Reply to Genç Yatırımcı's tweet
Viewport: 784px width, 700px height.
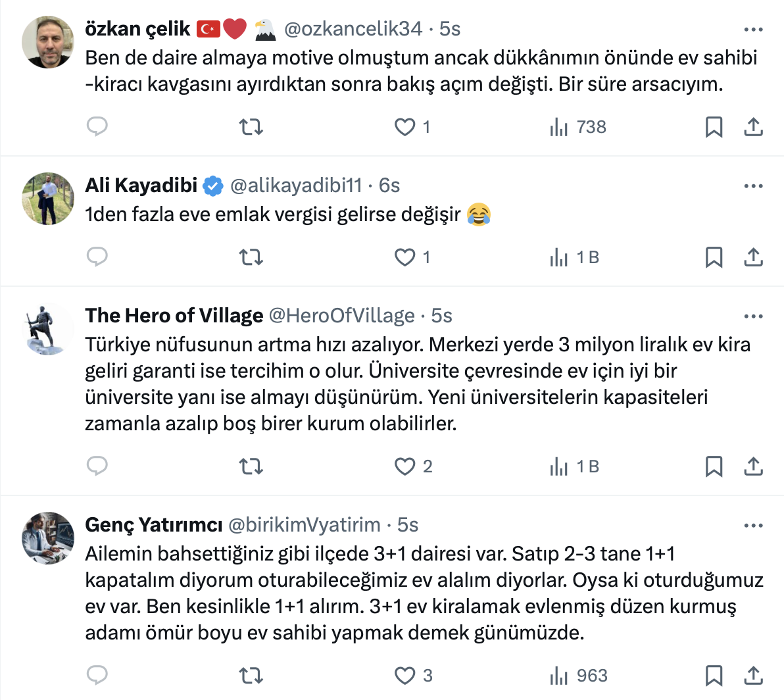pyautogui.click(x=97, y=675)
